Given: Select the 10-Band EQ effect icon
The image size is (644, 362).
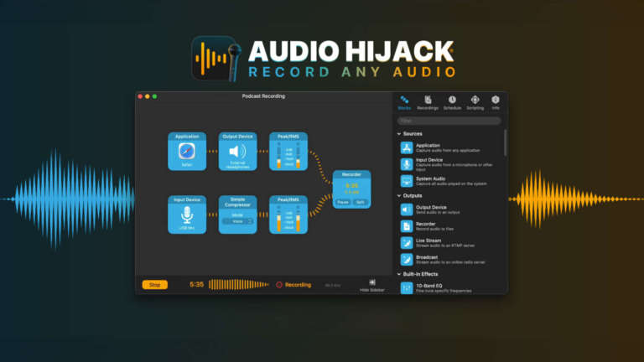Looking at the screenshot, I should coord(407,287).
